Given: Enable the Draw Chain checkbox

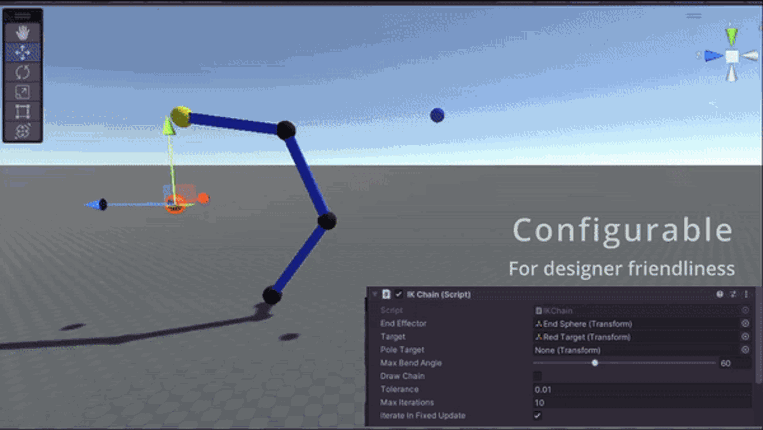Looking at the screenshot, I should tap(537, 376).
